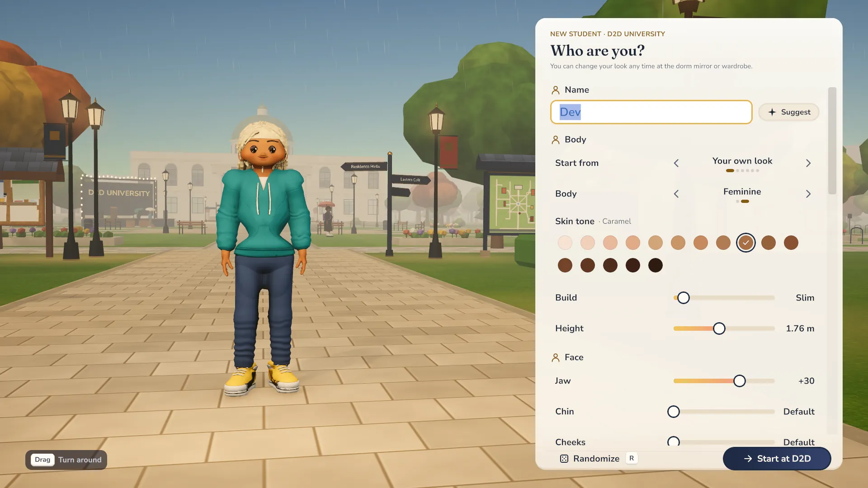Click the R shortcut key badge
The height and width of the screenshot is (488, 868).
click(632, 458)
